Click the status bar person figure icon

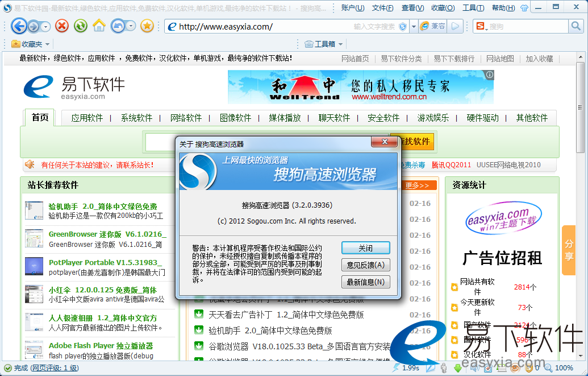[444, 367]
